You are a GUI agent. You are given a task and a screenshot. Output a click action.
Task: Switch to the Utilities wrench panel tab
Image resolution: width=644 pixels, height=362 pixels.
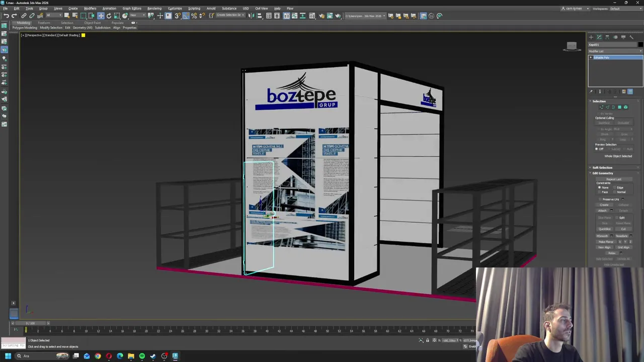(631, 37)
